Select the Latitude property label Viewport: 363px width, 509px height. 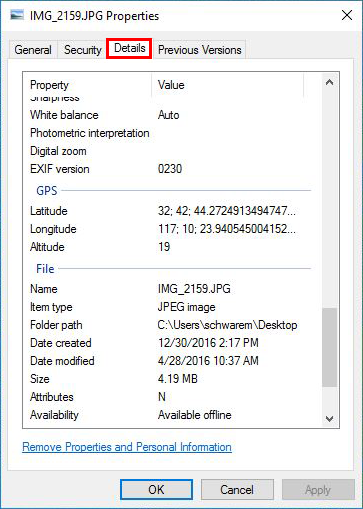(x=49, y=211)
